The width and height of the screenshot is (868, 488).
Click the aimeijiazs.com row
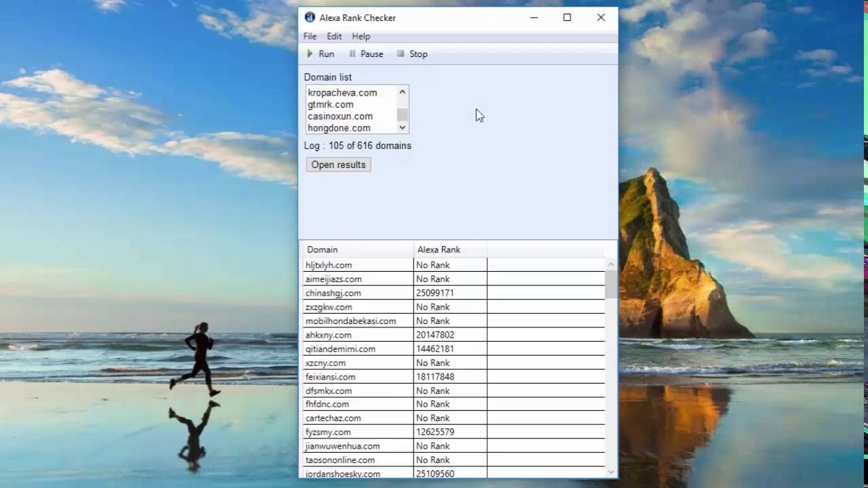pyautogui.click(x=454, y=279)
